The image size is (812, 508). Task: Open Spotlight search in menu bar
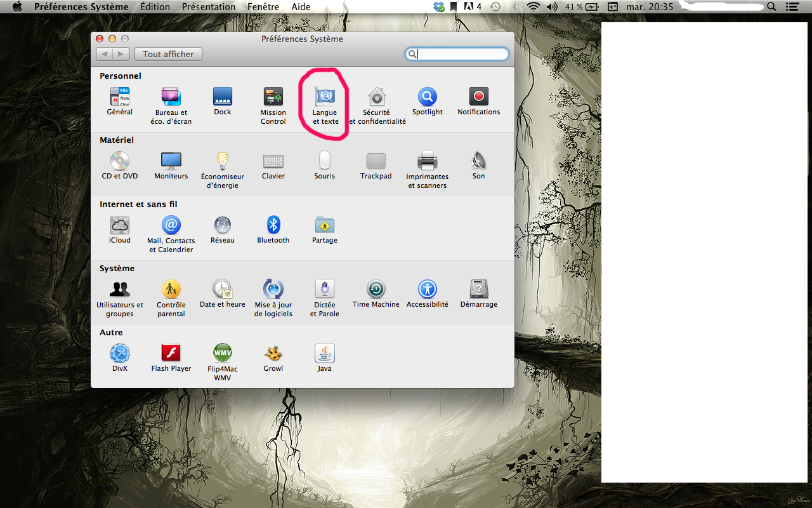tap(771, 7)
